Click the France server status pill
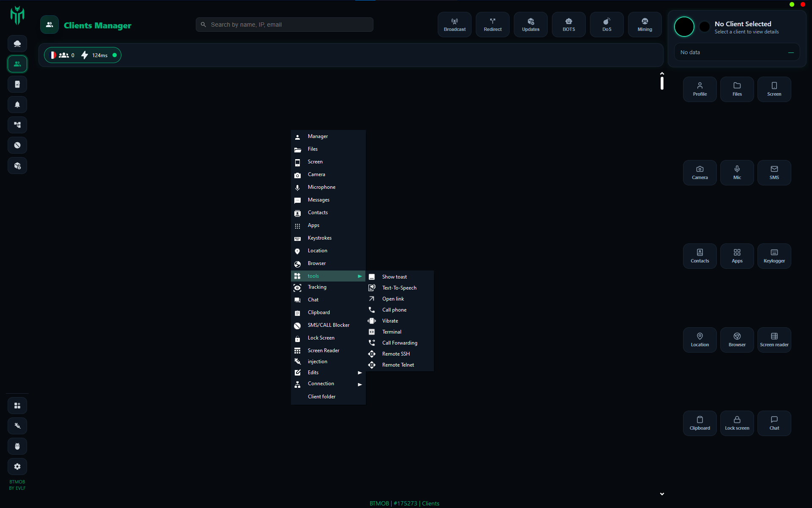The height and width of the screenshot is (508, 812). pyautogui.click(x=82, y=55)
